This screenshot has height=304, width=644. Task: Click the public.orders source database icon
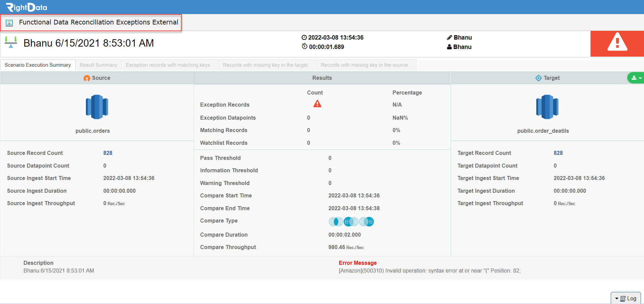(97, 107)
